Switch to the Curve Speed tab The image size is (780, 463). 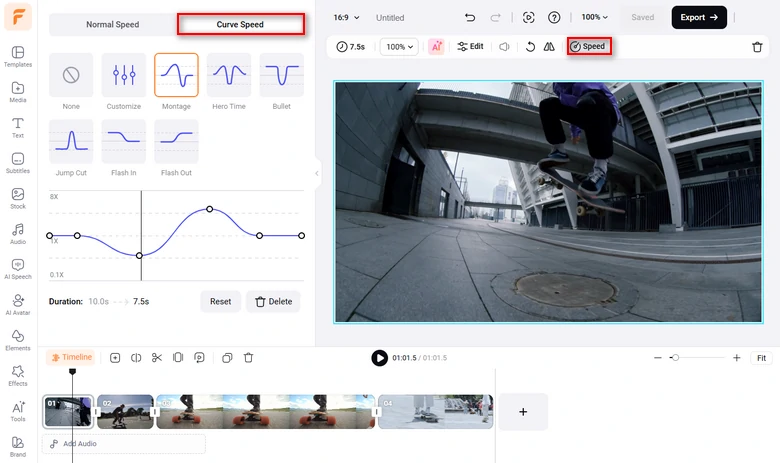tap(240, 24)
